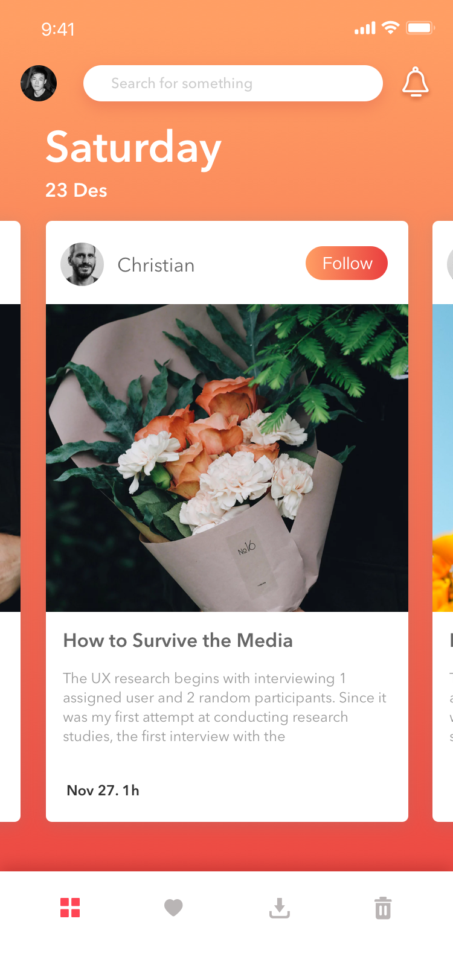Tap the cellular signal bars icon
The width and height of the screenshot is (453, 980).
(x=365, y=28)
